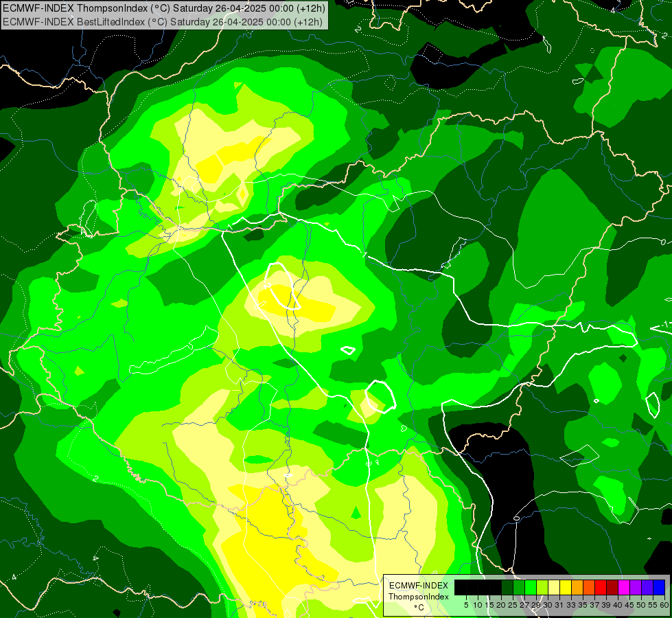This screenshot has width=672, height=618.
Task: Select the bright red 37–39 legend swatch
Action: 601,587
